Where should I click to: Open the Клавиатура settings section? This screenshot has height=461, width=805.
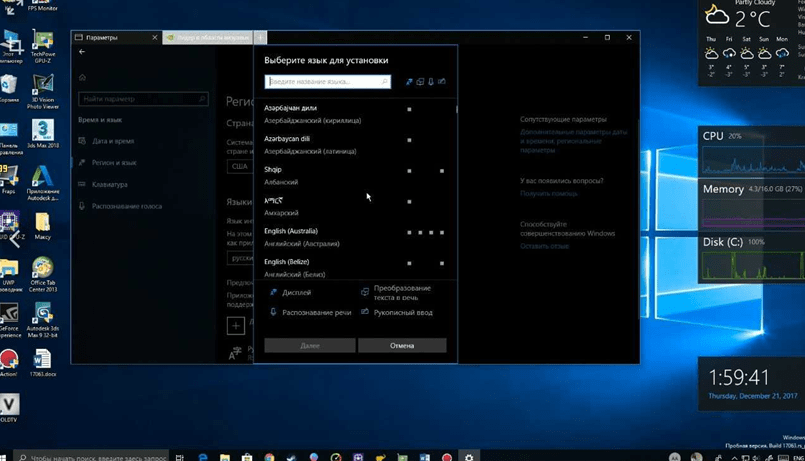(x=110, y=184)
